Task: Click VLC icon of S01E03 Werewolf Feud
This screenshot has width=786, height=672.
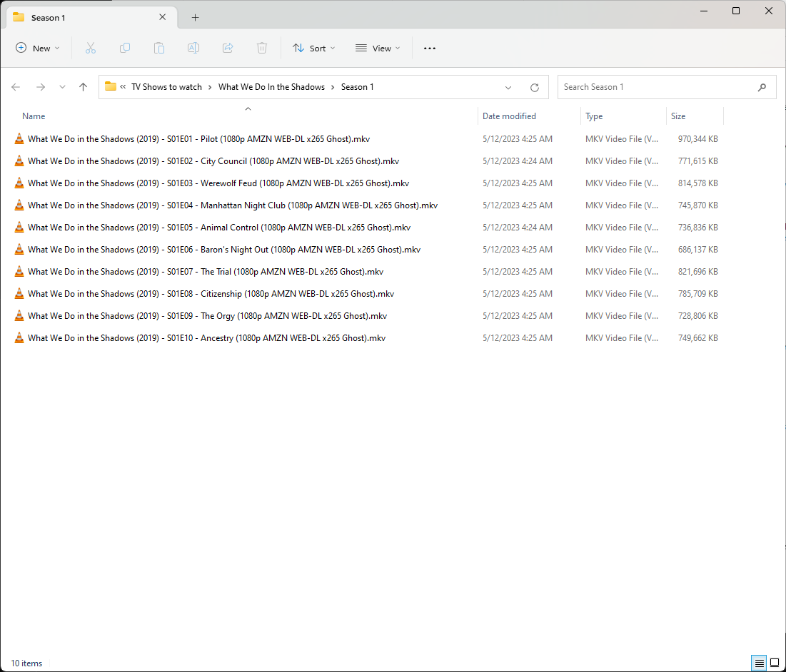Action: pyautogui.click(x=19, y=183)
